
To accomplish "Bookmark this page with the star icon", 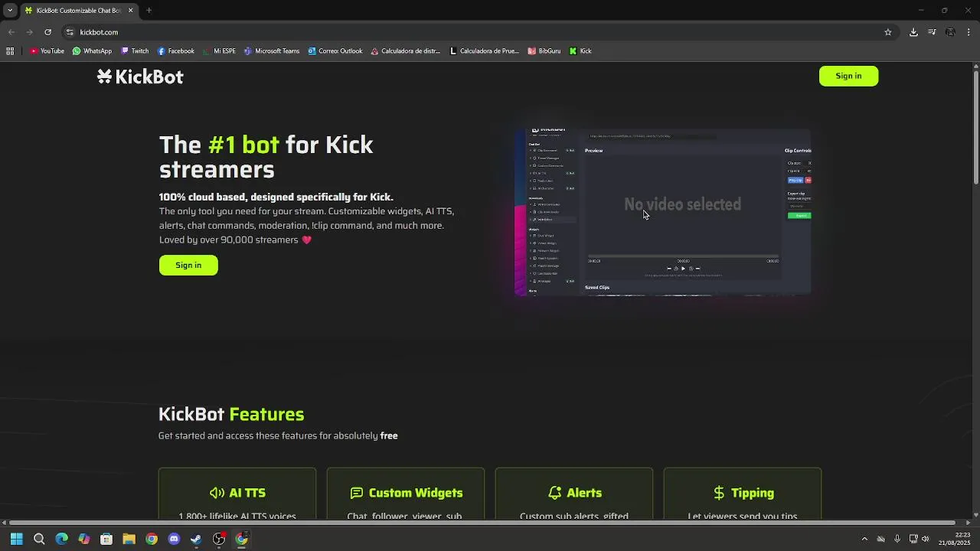I will tap(888, 32).
